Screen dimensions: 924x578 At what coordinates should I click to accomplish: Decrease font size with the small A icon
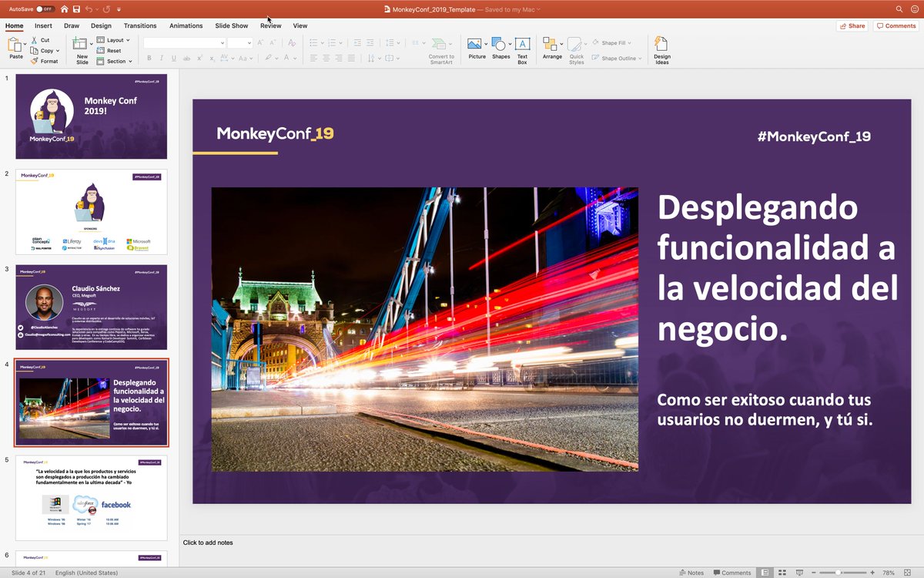point(274,43)
